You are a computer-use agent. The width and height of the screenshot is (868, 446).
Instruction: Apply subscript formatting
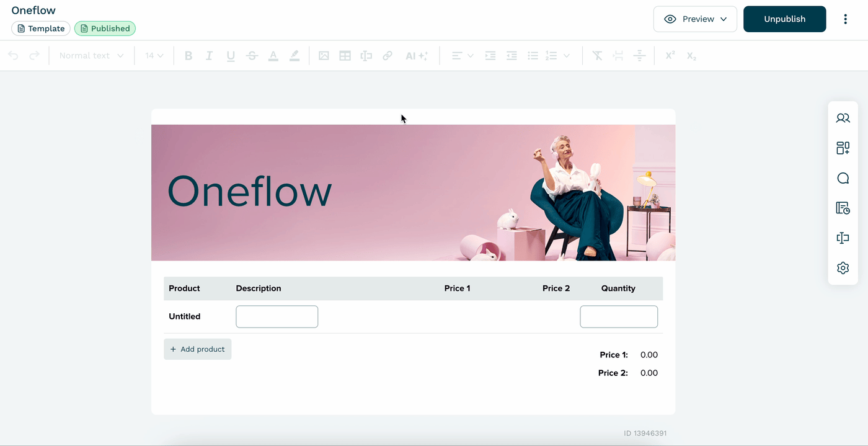691,56
